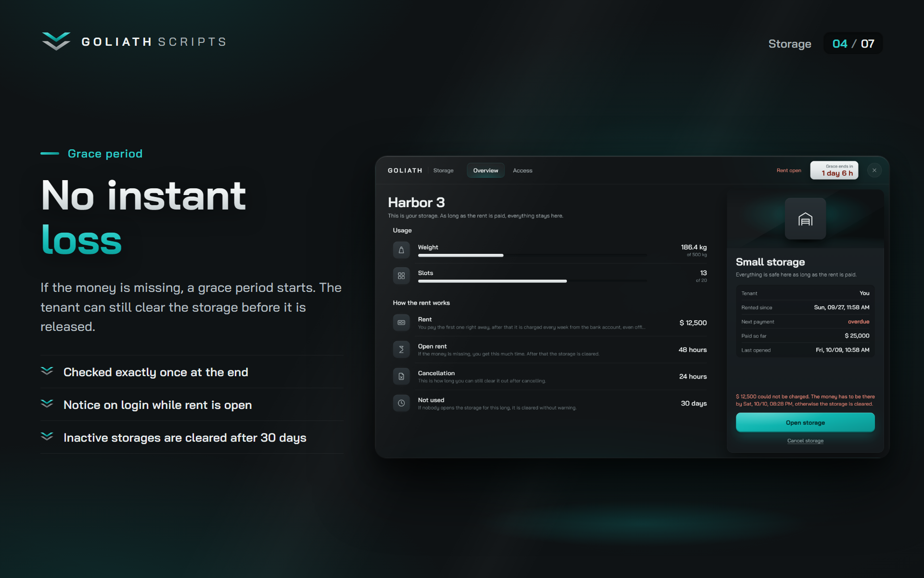The width and height of the screenshot is (924, 578).
Task: Switch to the Access tab
Action: (x=523, y=171)
